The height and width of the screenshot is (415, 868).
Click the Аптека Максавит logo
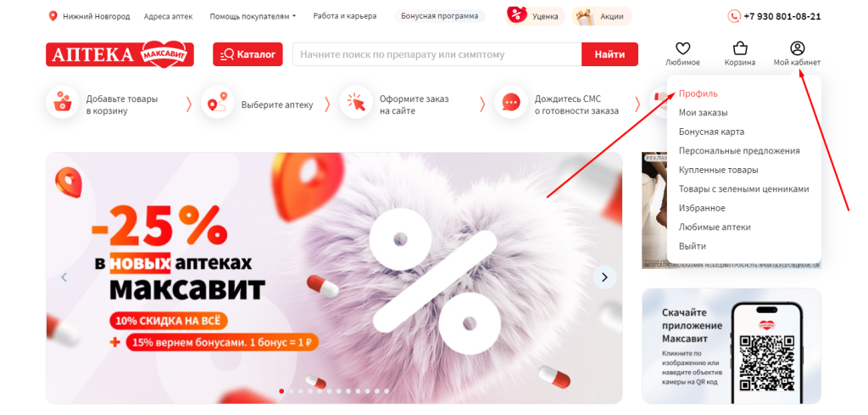coord(120,54)
